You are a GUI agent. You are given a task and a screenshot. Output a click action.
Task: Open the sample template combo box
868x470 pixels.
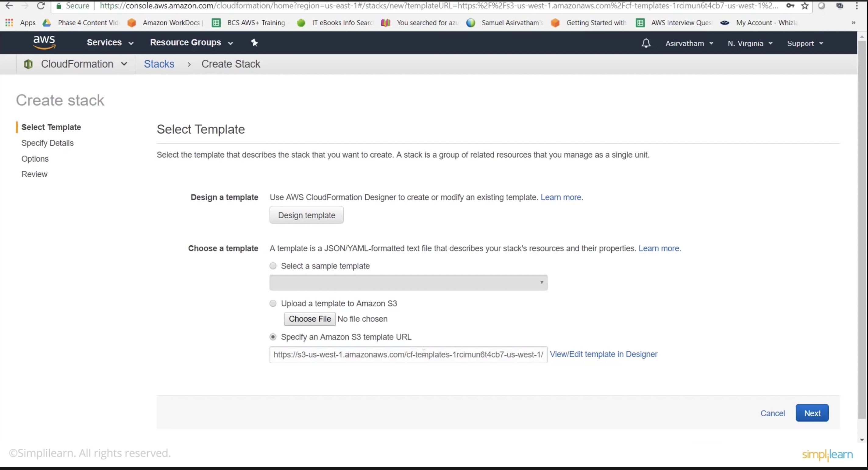click(408, 282)
